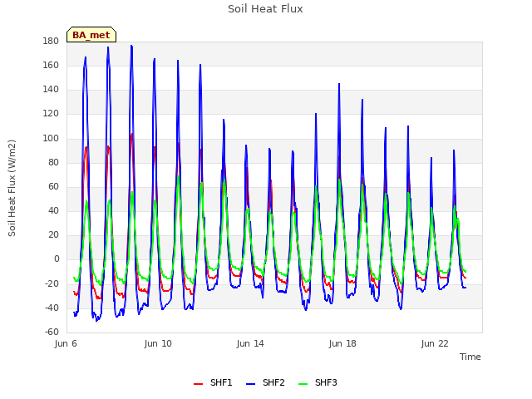This screenshot has width=532, height=399.
Task: Click the Jun 6 x-axis tick label
Action: [x=66, y=343]
